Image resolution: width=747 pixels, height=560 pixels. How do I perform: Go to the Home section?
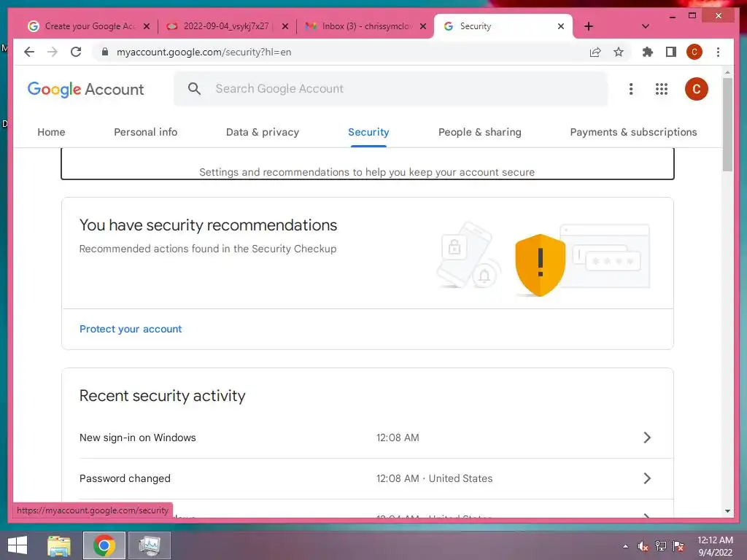51,132
